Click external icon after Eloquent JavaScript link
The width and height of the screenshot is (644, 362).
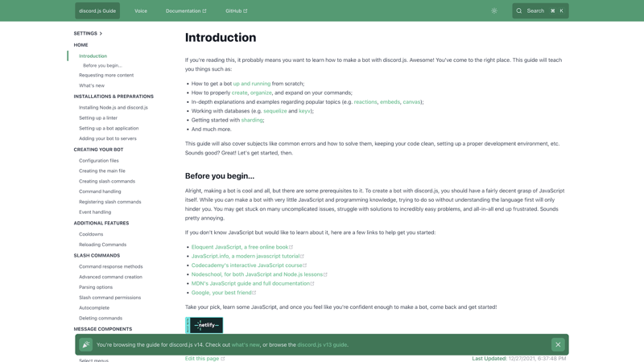click(x=291, y=247)
